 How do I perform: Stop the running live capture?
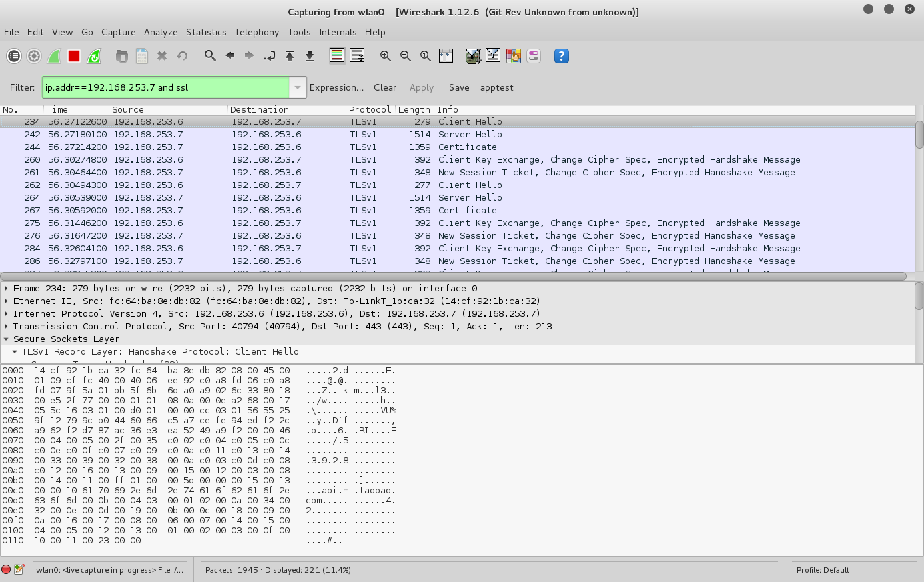[x=74, y=56]
